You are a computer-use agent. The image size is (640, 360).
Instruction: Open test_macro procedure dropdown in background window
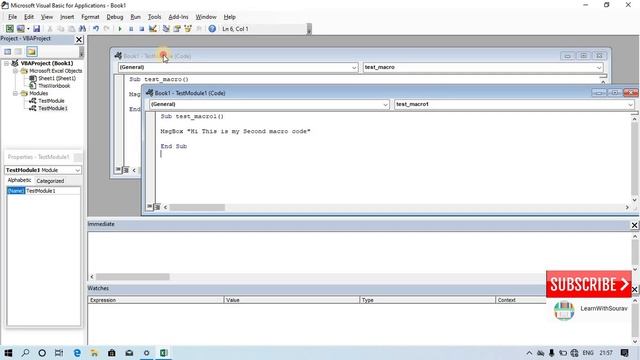599,67
